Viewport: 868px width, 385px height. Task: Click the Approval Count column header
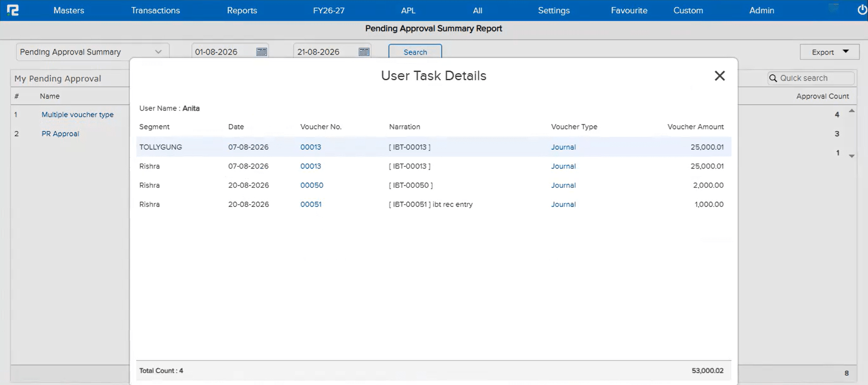pyautogui.click(x=823, y=96)
